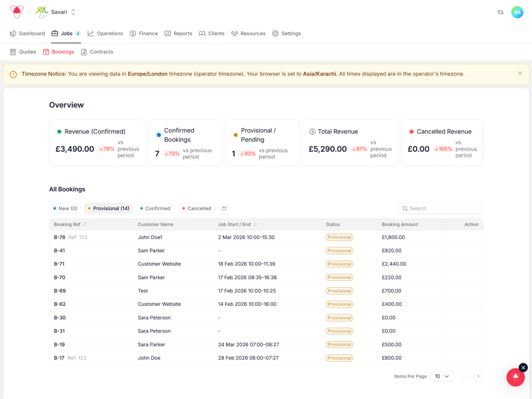Image resolution: width=532 pixels, height=399 pixels.
Task: Filter bookings by Cancelled
Action: pos(197,209)
